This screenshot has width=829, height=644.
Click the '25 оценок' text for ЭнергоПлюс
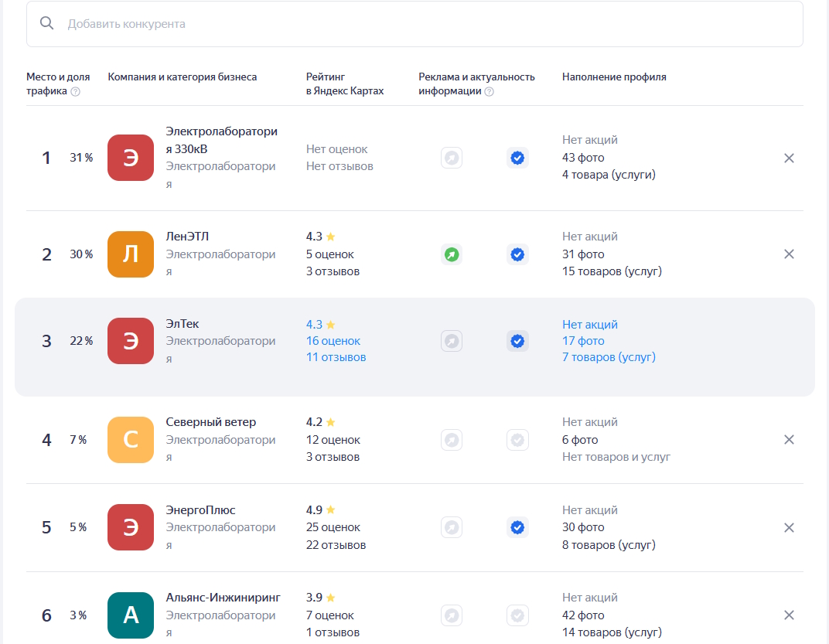tap(333, 527)
